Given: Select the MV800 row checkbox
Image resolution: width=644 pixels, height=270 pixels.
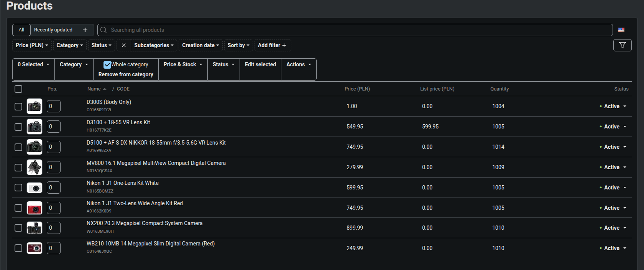Looking at the screenshot, I should [18, 167].
